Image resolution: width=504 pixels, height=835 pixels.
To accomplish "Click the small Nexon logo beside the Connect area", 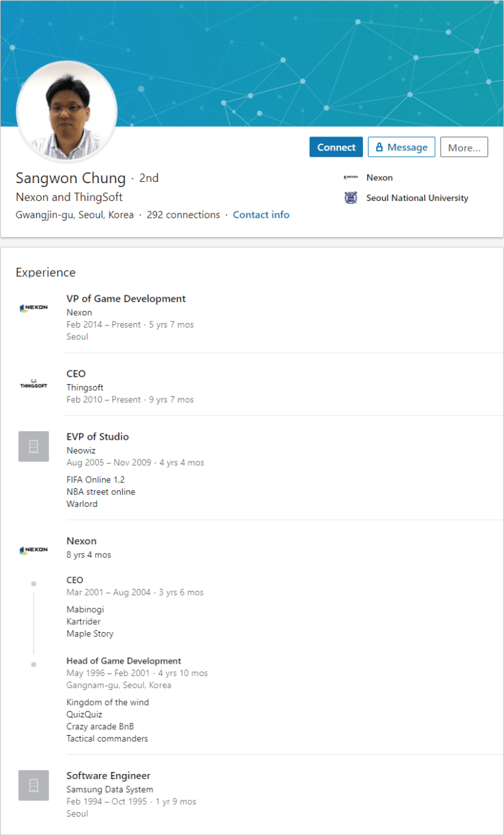I will [351, 177].
